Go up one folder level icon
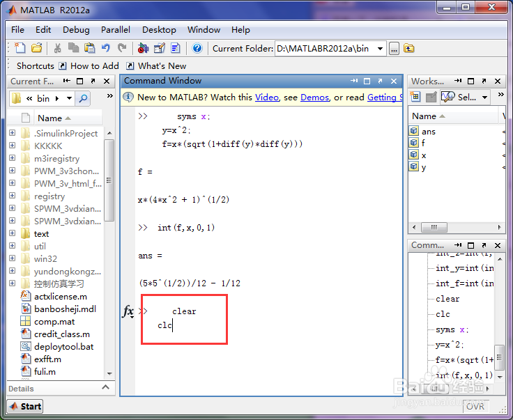Viewport: 513px width, 420px height. [x=408, y=48]
